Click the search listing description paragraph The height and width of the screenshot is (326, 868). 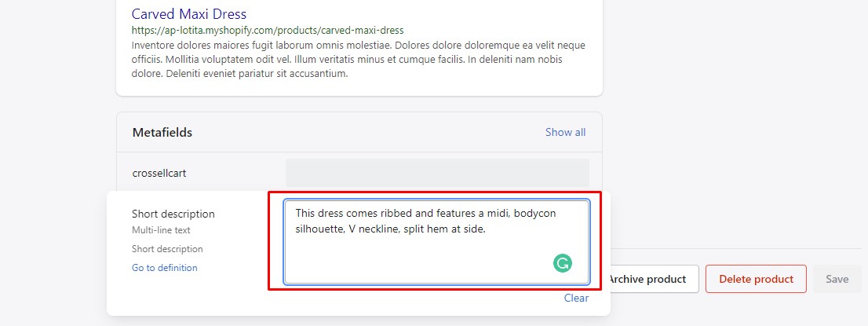tap(358, 60)
